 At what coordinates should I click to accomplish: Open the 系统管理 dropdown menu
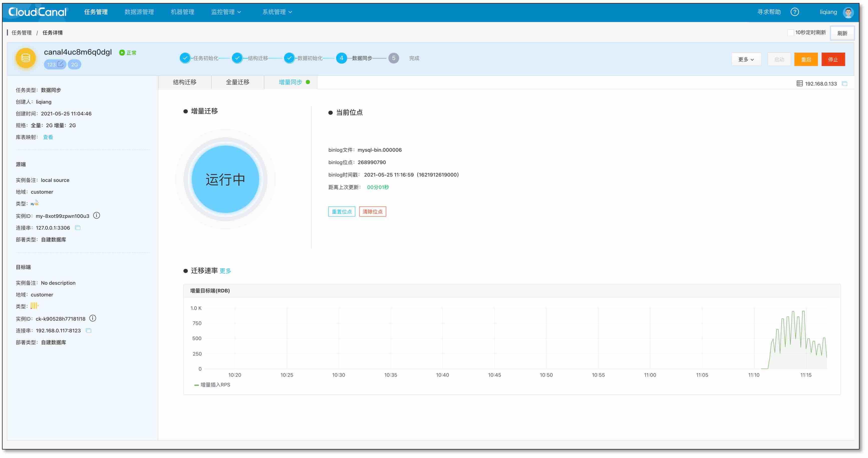277,12
